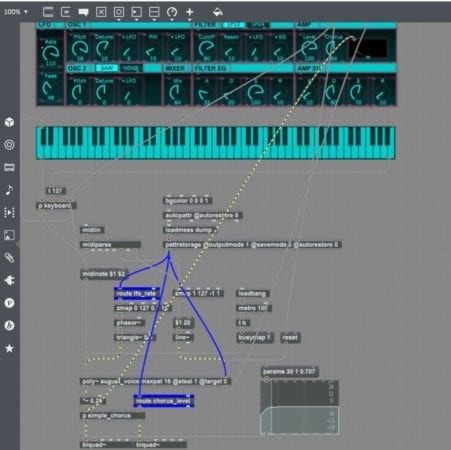Screen dimensions: 451x450
Task: Click the OSC 1 Detune dial
Action: point(104,49)
